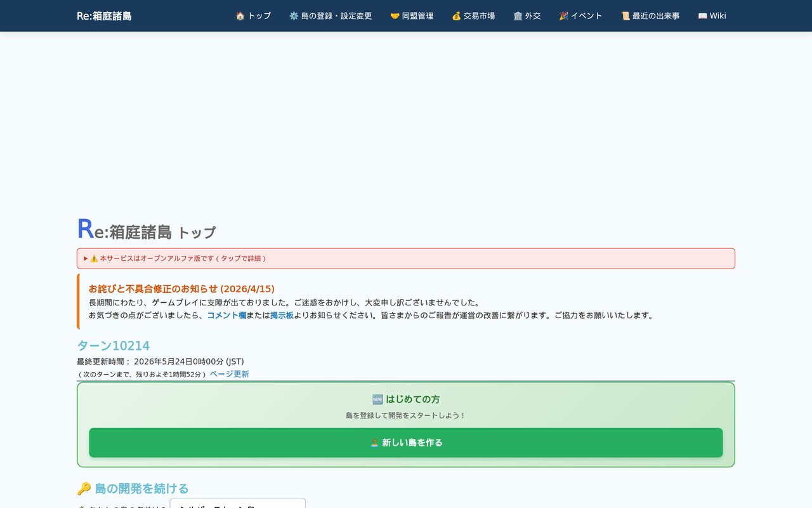Click the ターン10214 turn heading
The image size is (812, 508).
point(114,345)
